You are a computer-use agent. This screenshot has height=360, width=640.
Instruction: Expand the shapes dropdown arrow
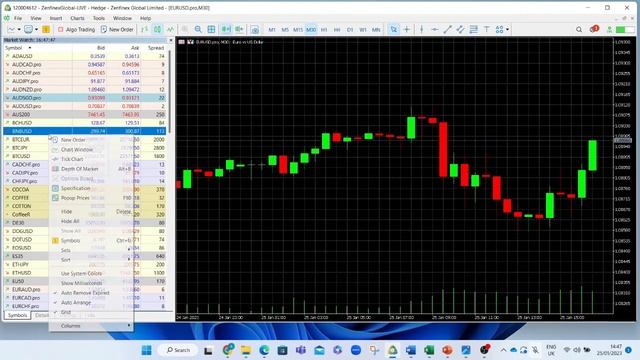tap(507, 29)
